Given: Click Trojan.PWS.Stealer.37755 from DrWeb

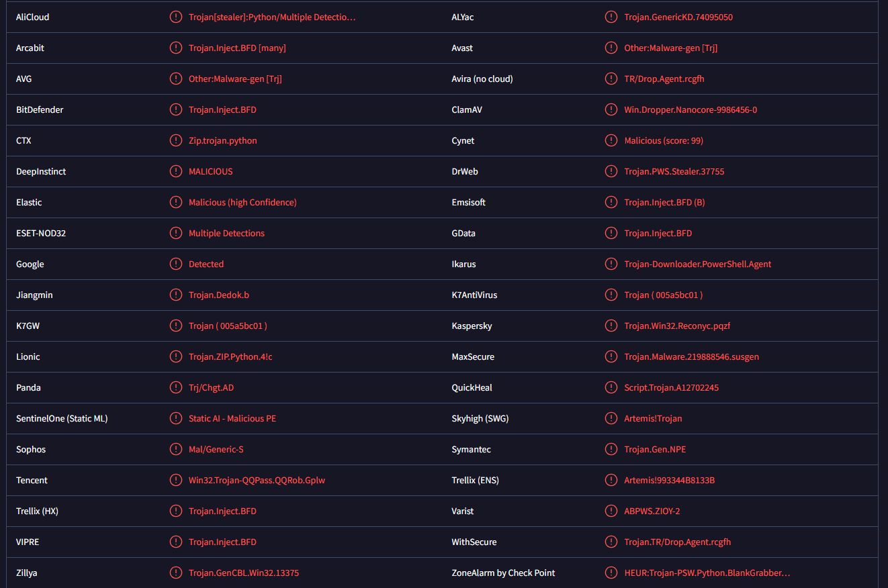Looking at the screenshot, I should click(674, 171).
